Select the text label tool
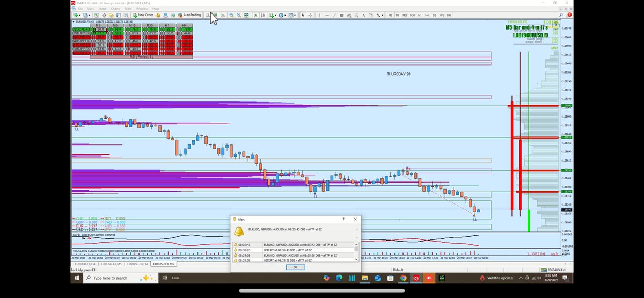This screenshot has height=298, width=644. (371, 15)
